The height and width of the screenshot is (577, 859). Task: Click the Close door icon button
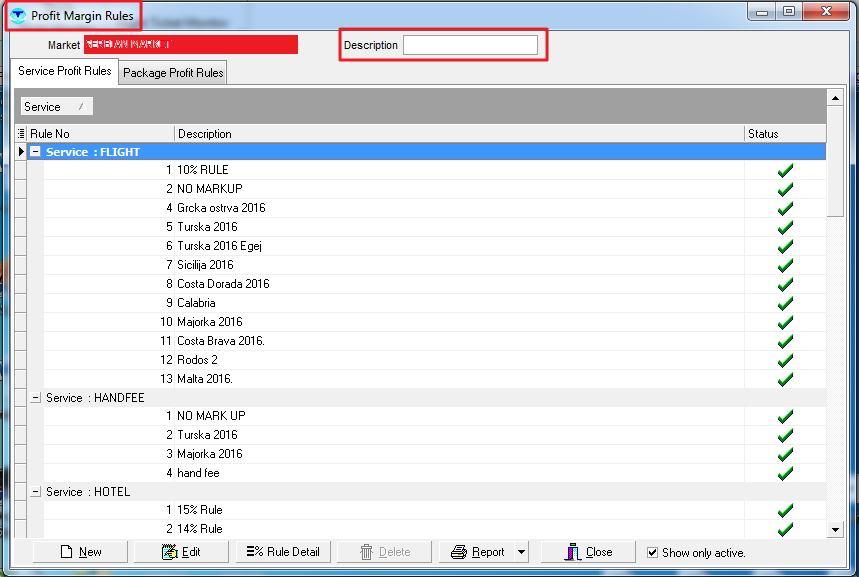(574, 552)
